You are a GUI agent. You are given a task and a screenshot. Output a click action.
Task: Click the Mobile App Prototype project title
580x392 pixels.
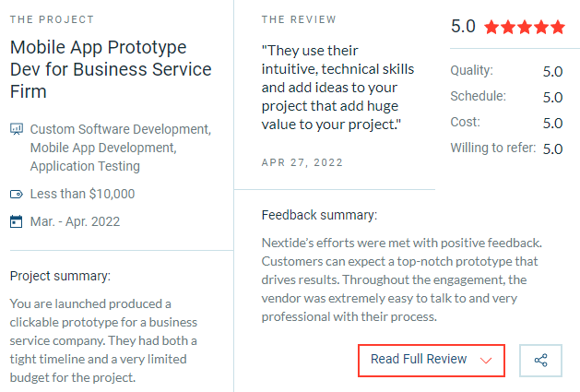111,69
